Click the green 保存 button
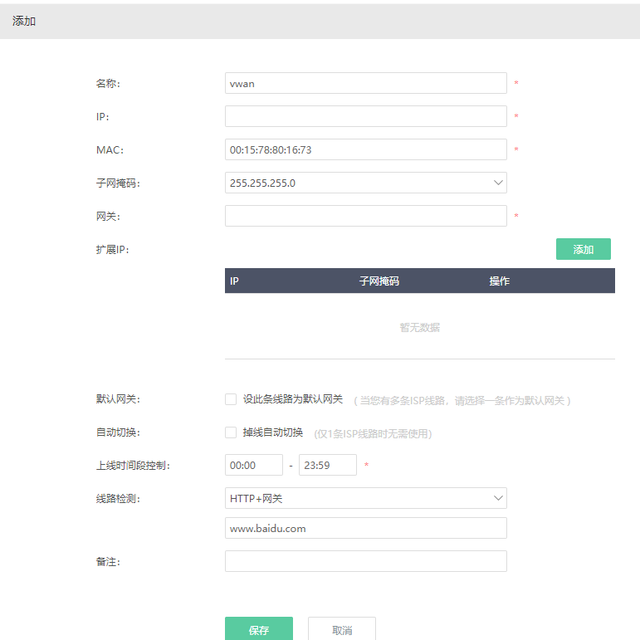 [x=259, y=629]
